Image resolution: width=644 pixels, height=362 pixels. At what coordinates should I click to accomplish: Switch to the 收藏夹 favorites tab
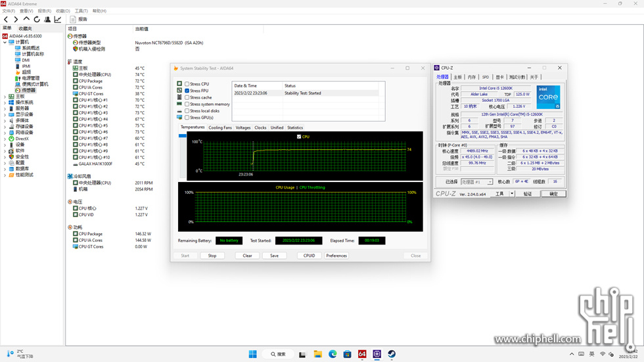25,28
